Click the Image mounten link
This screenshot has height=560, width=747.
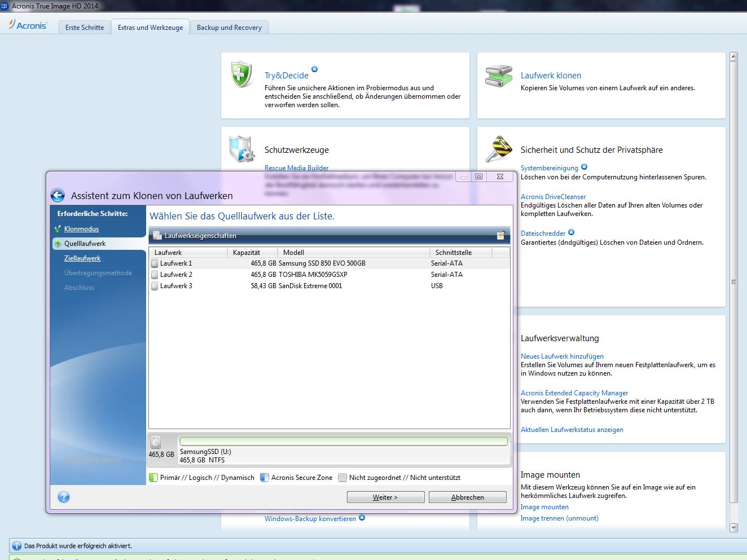[x=544, y=507]
